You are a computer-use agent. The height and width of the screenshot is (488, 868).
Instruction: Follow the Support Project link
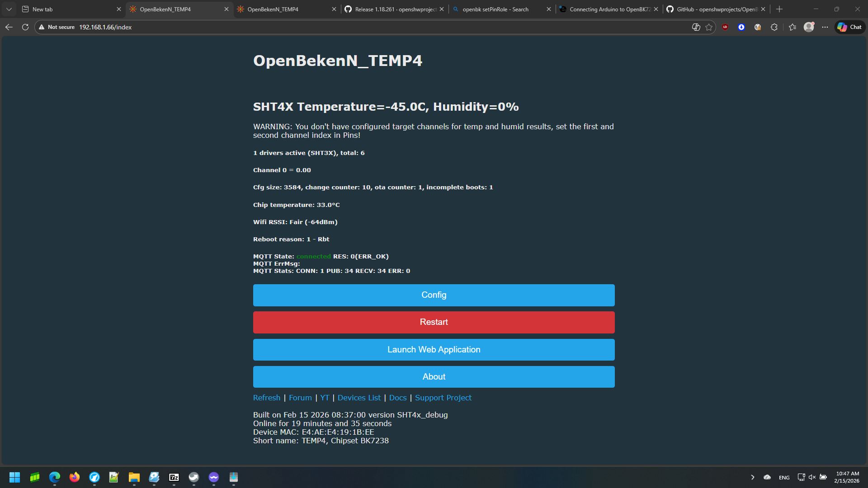tap(443, 398)
